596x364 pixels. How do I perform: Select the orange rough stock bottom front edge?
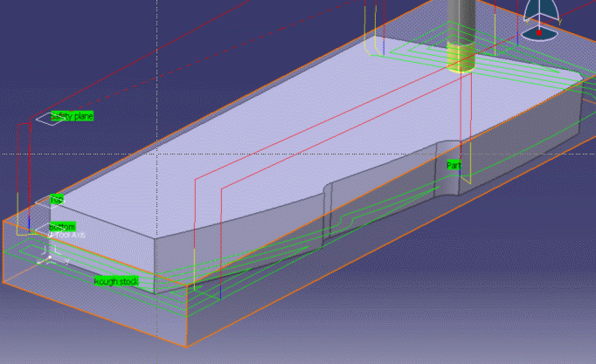point(87,312)
